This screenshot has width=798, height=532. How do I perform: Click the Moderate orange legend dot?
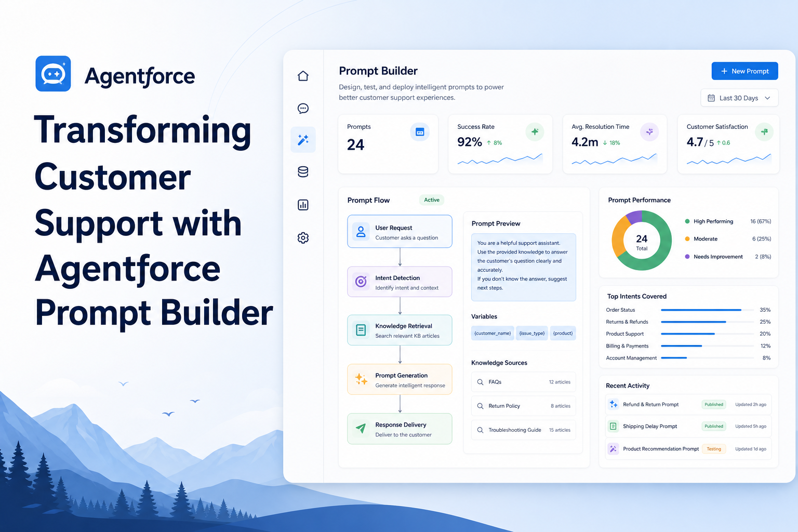click(x=687, y=239)
